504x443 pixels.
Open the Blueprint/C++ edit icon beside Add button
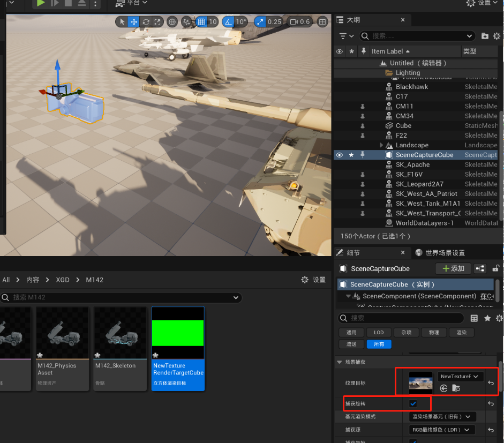point(480,268)
